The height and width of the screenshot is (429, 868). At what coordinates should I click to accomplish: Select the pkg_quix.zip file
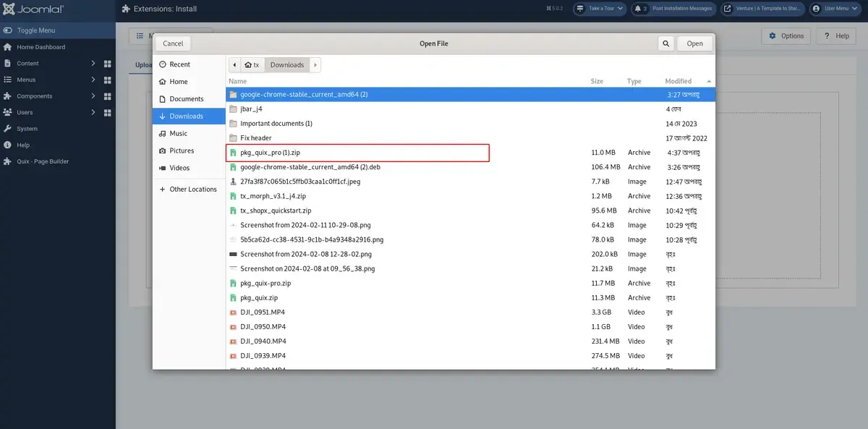(x=470, y=297)
